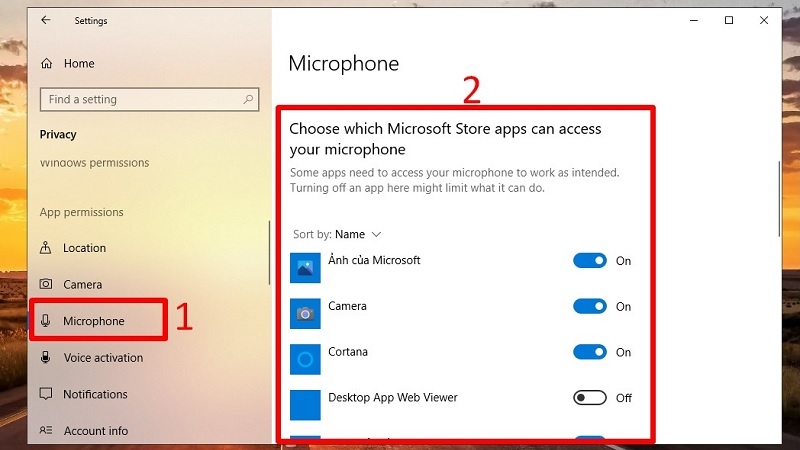
Task: Click the sidebar vertical scrollbar
Action: [x=269, y=253]
